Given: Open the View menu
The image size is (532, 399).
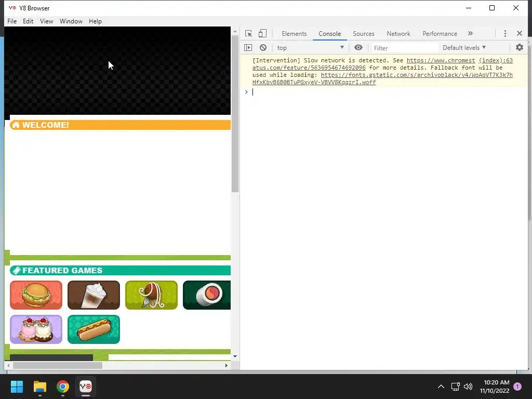Looking at the screenshot, I should click(x=46, y=21).
